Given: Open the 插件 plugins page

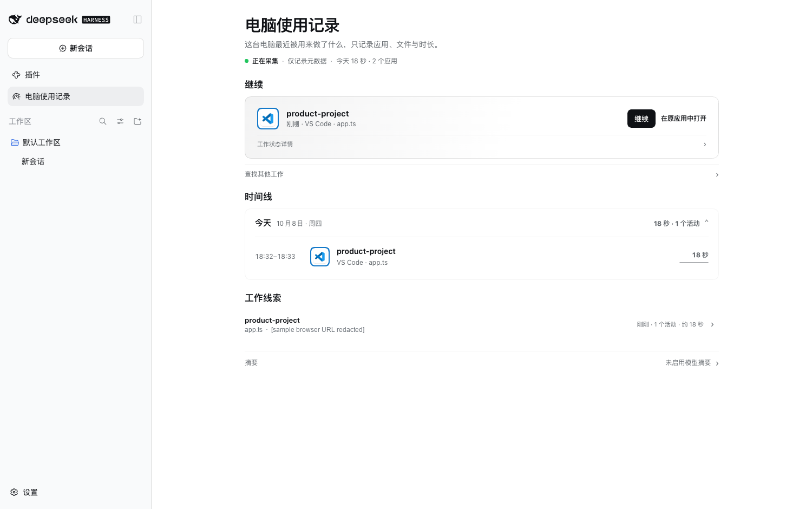Looking at the screenshot, I should coord(76,75).
